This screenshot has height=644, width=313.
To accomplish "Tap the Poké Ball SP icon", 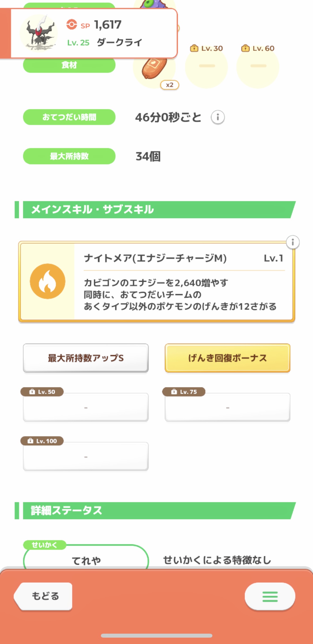I will tap(71, 25).
